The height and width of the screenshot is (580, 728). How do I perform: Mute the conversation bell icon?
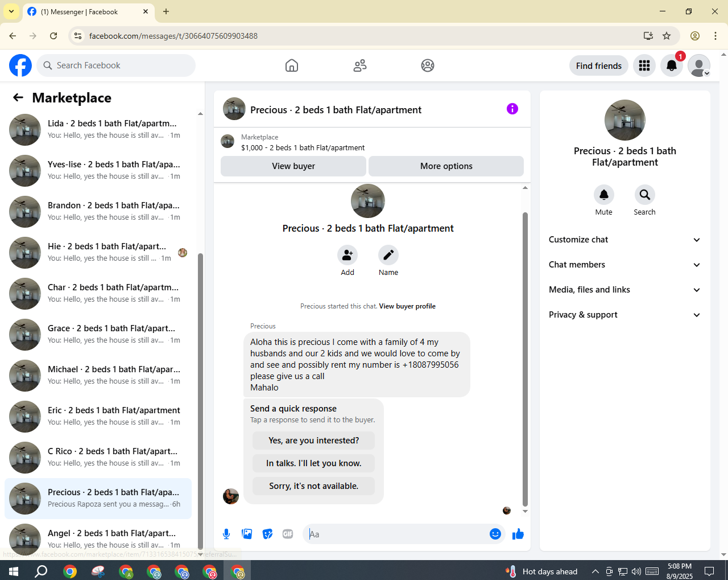coord(604,195)
